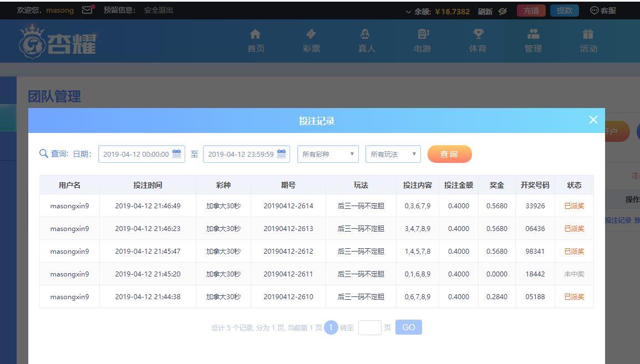Open the 体育 sports trophy icon
Image resolution: width=640 pixels, height=364 pixels.
coord(478,34)
